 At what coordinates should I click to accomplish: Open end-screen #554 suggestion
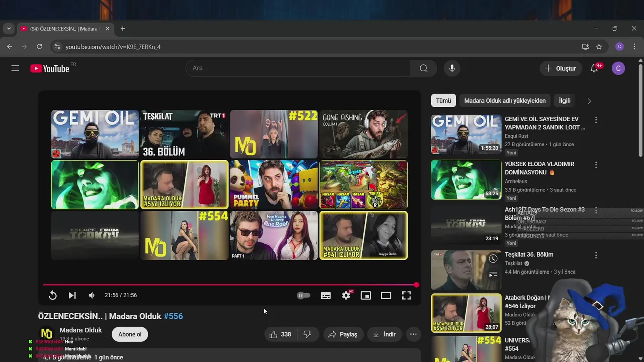pyautogui.click(x=185, y=235)
